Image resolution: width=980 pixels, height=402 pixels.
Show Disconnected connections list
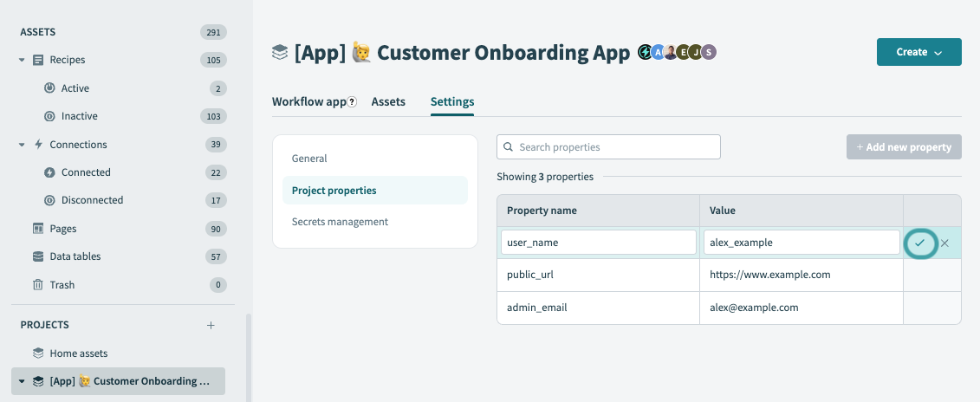(x=92, y=200)
